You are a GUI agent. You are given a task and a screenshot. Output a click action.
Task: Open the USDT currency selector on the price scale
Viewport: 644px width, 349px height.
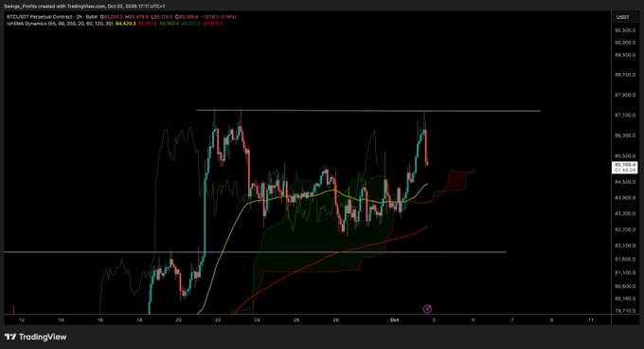622,17
